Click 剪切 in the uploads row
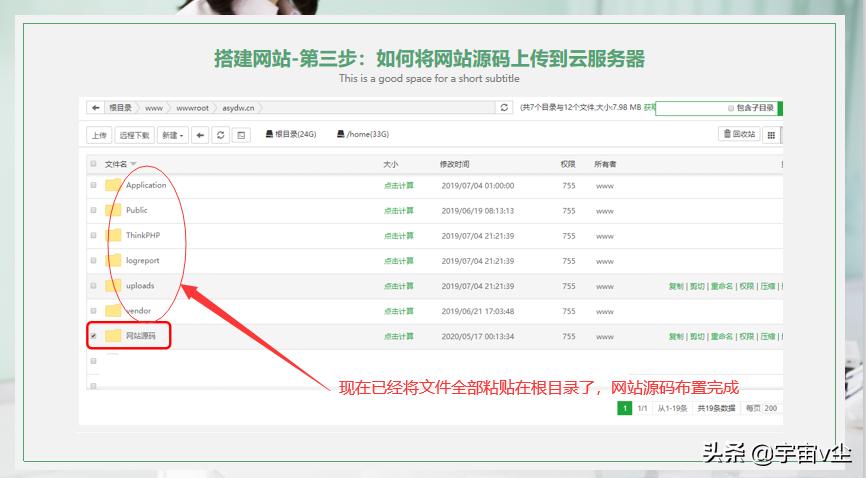This screenshot has width=866, height=478. coord(697,286)
